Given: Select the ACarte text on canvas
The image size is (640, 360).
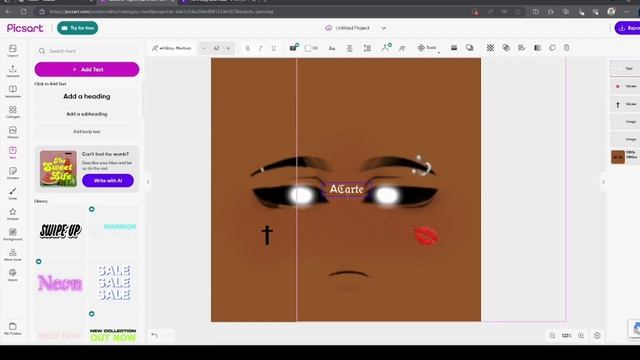Looking at the screenshot, I should pos(346,189).
